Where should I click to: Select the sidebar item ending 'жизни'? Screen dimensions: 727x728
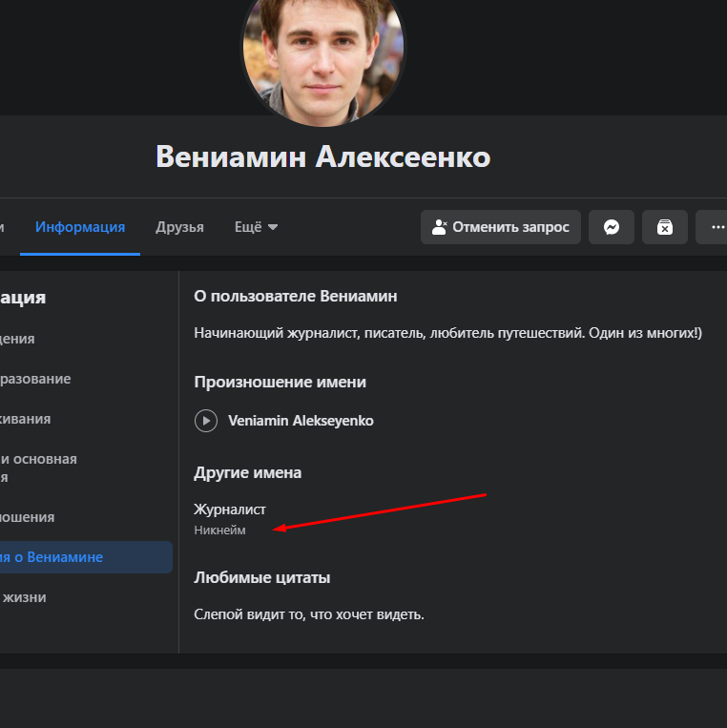pyautogui.click(x=23, y=597)
